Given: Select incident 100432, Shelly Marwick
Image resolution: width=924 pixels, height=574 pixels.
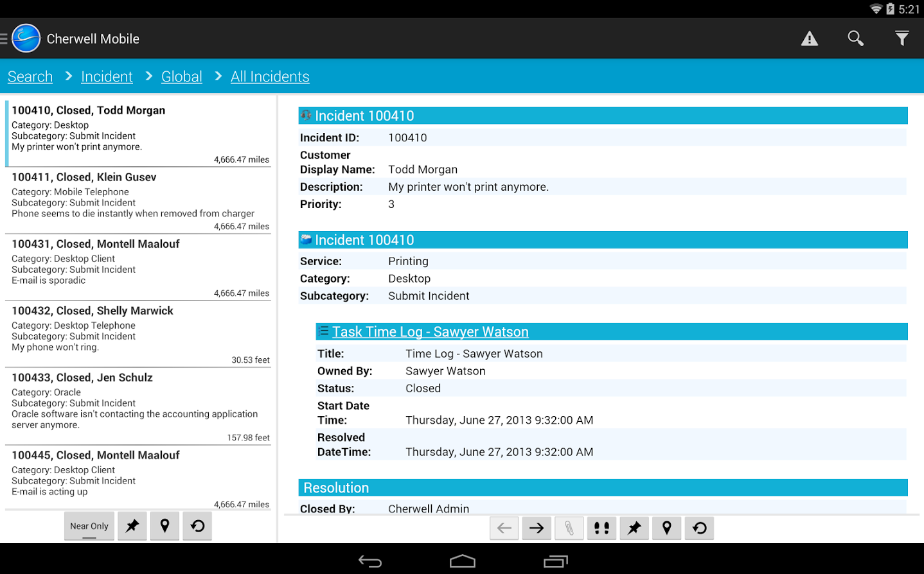Looking at the screenshot, I should click(138, 334).
